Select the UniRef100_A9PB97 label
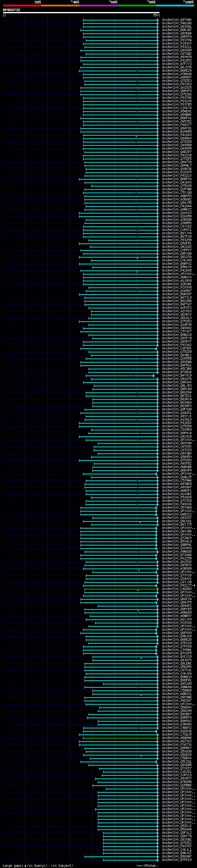Viewport: 197px width, 868px height. [176, 78]
